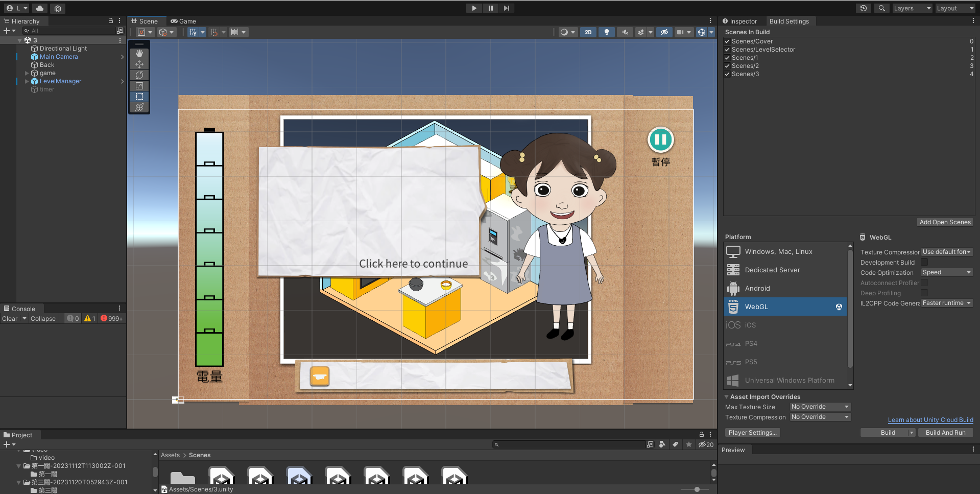The width and height of the screenshot is (980, 494).
Task: Select the Hand view tool
Action: click(139, 54)
